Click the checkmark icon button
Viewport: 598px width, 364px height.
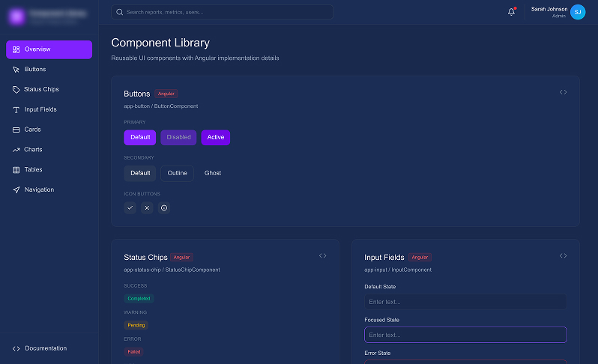tap(130, 207)
